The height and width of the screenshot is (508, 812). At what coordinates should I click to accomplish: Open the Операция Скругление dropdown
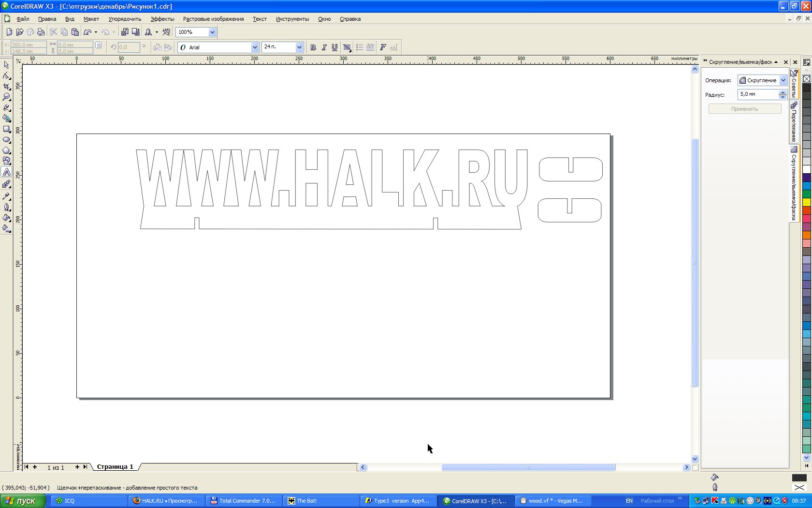coord(783,81)
